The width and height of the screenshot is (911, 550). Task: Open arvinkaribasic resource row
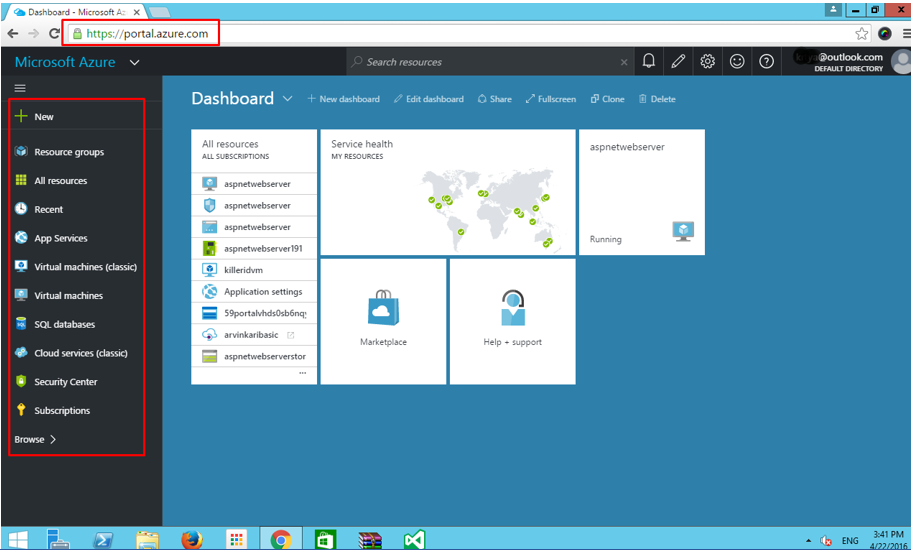(254, 335)
